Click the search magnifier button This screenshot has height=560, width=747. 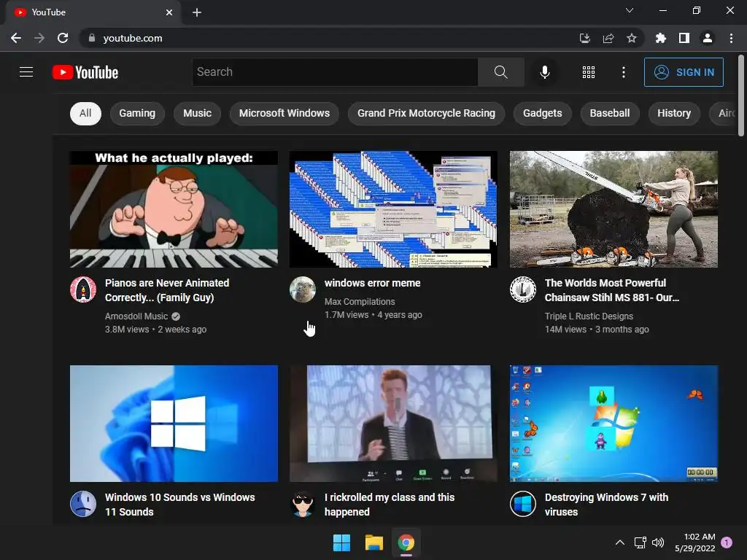500,72
